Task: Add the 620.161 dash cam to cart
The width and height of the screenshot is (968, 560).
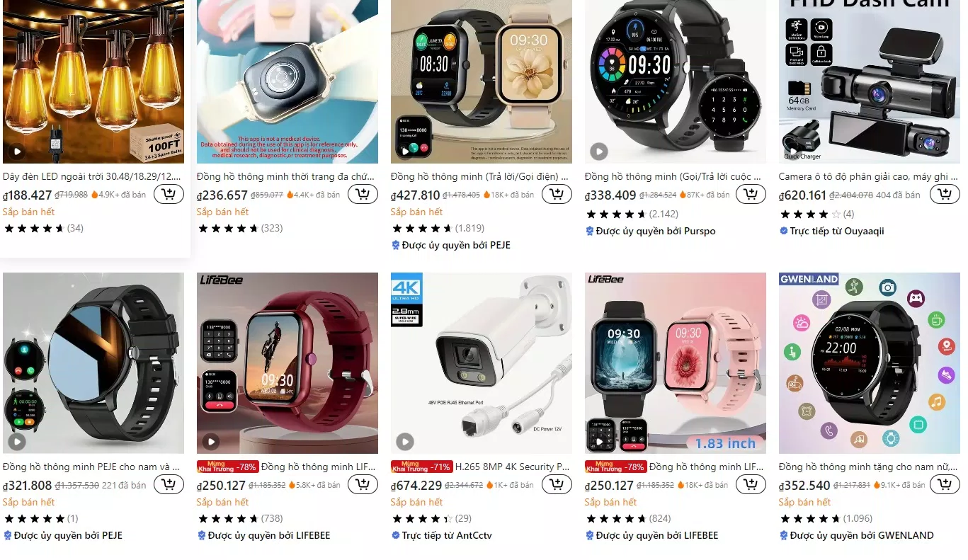Action: [x=945, y=194]
